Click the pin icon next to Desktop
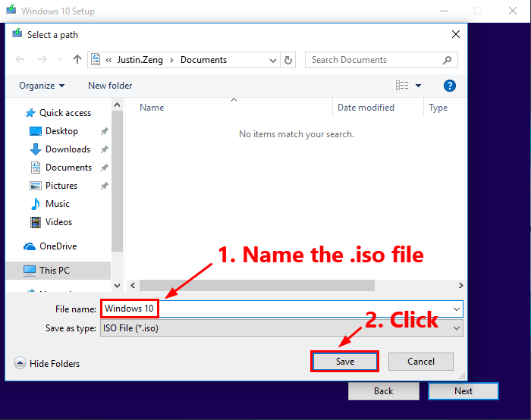The width and height of the screenshot is (531, 420). [105, 131]
